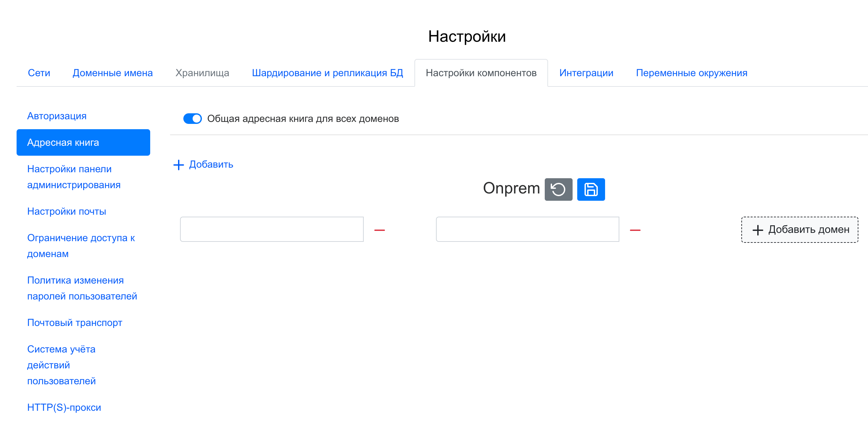Click the first empty domain input field
The image size is (868, 427).
pos(272,229)
